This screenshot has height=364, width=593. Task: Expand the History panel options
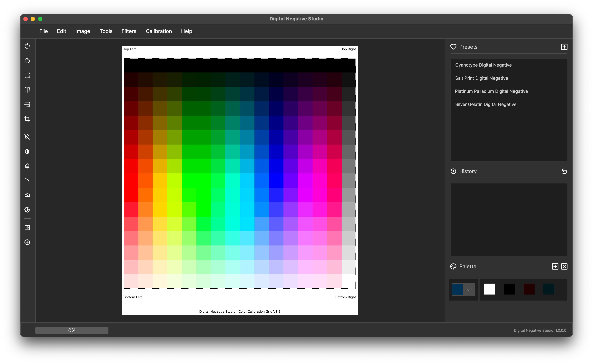pos(564,171)
